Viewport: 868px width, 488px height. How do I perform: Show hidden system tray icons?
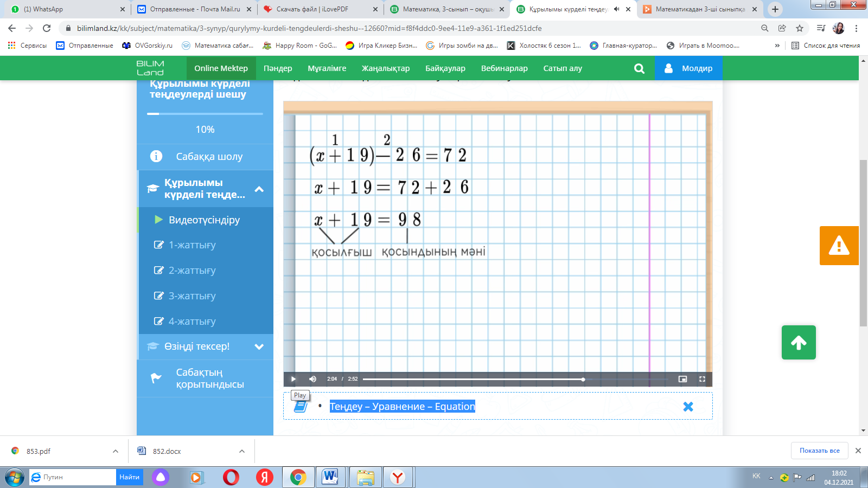(x=771, y=478)
